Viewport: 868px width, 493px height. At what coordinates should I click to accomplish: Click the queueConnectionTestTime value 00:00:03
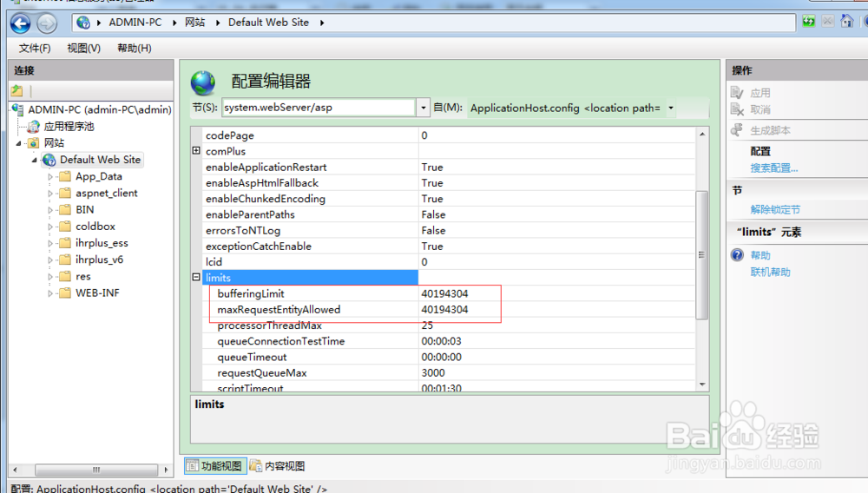441,341
